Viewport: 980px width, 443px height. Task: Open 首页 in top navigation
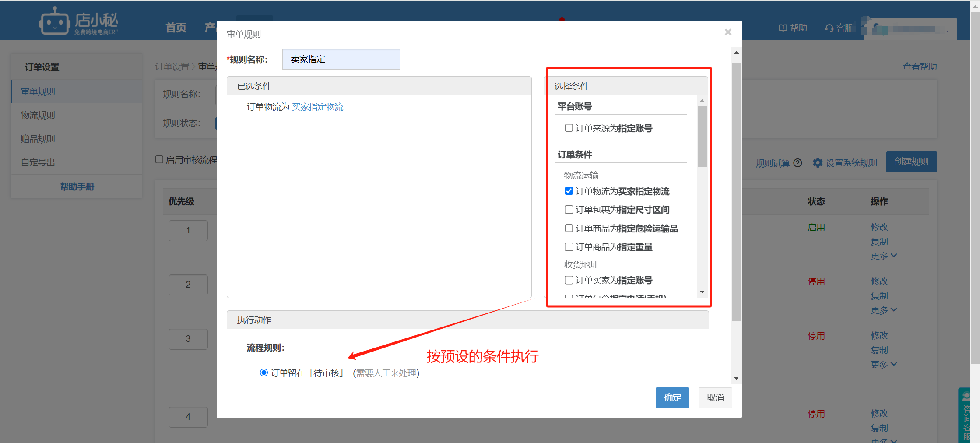(x=176, y=28)
